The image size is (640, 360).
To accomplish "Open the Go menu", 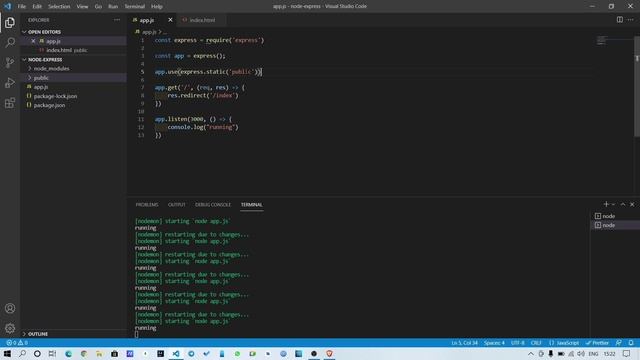I will 98,7.
